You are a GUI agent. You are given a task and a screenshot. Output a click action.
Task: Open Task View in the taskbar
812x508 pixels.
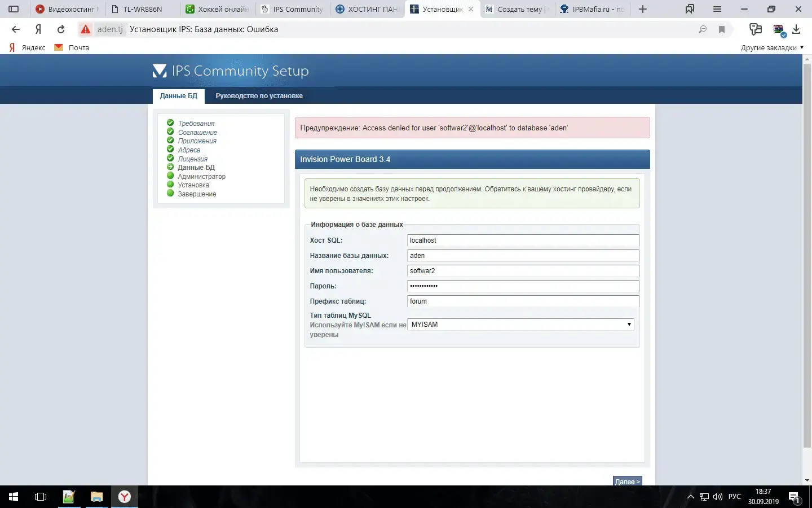coord(41,497)
